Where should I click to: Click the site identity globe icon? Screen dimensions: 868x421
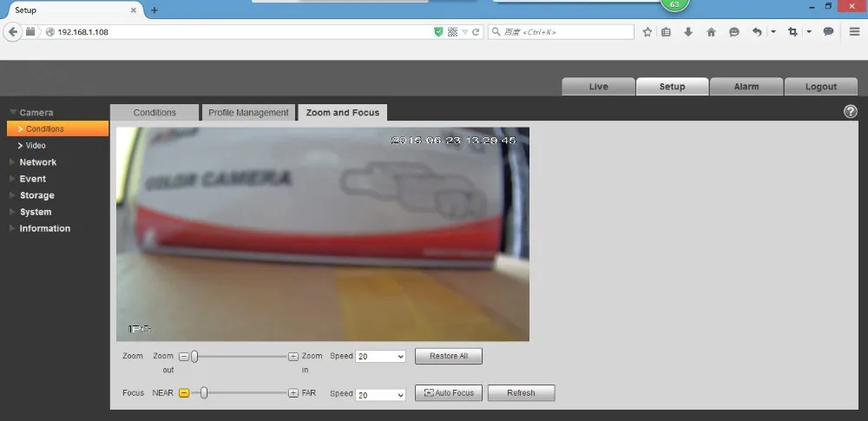[49, 32]
